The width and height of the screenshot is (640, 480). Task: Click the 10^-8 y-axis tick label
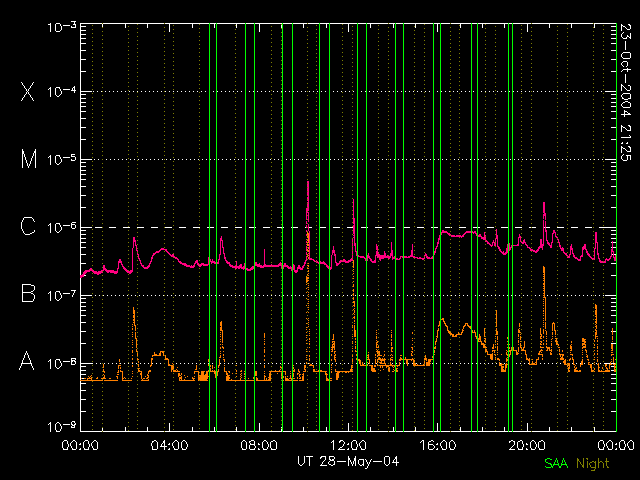point(62,363)
